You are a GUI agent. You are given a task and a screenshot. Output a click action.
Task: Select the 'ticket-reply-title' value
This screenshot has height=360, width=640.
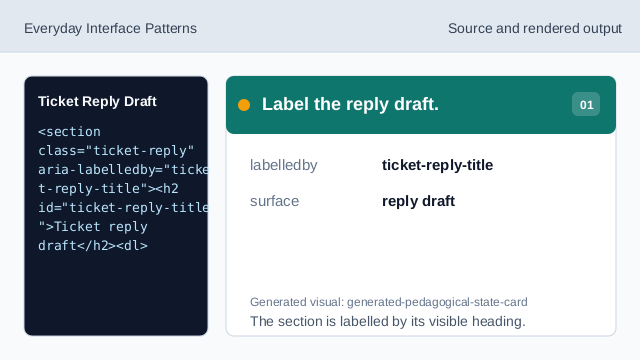[438, 165]
